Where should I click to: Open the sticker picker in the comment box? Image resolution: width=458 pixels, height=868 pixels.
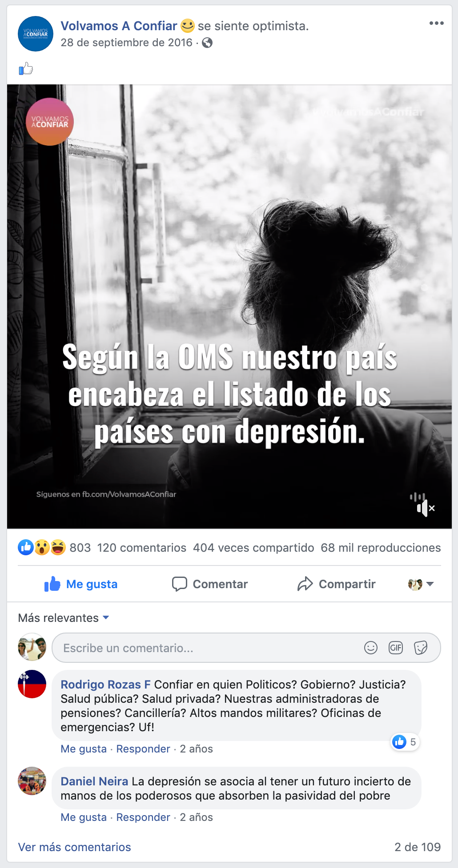pyautogui.click(x=421, y=648)
